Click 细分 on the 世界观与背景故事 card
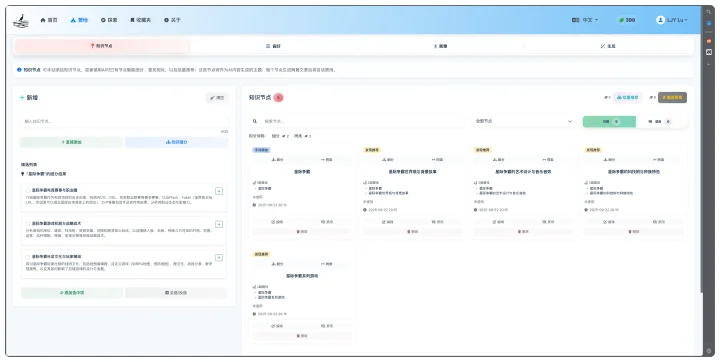 tap(388, 160)
